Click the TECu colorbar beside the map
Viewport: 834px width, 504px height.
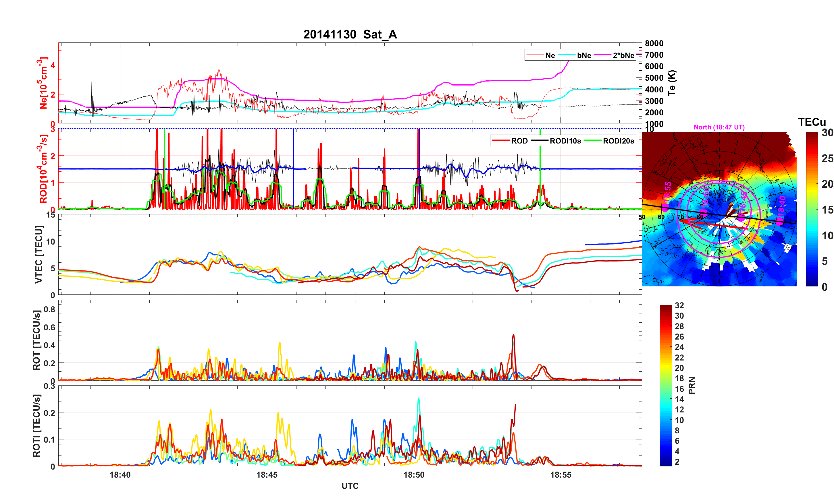(812, 209)
